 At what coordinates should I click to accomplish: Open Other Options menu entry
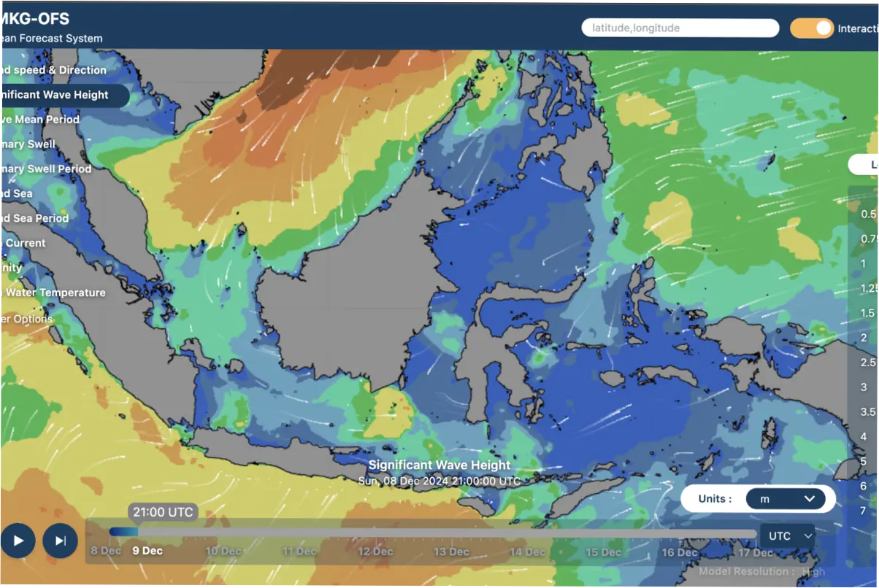point(28,319)
